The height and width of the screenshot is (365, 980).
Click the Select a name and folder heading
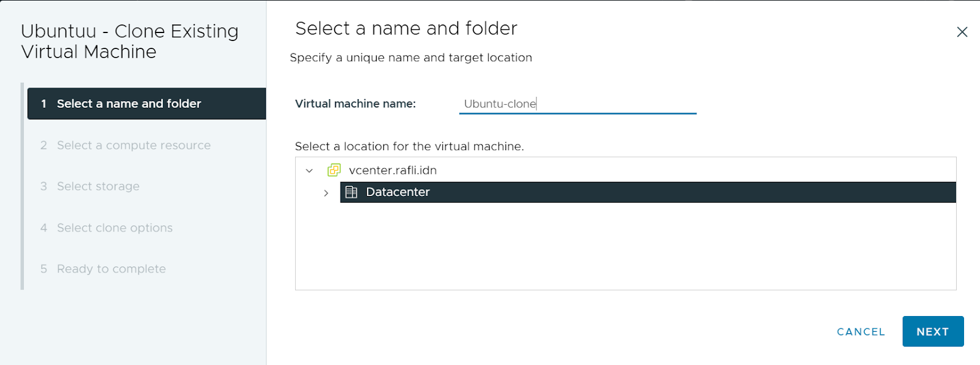click(x=406, y=28)
